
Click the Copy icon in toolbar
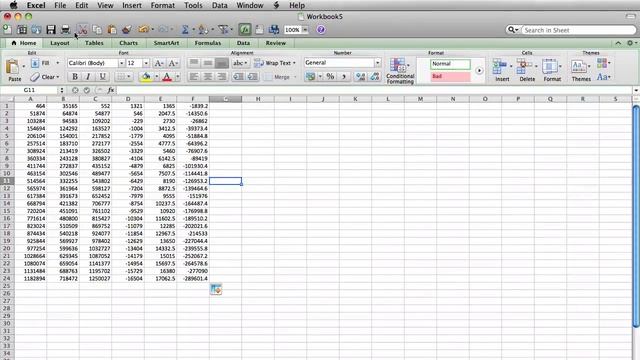[97, 29]
